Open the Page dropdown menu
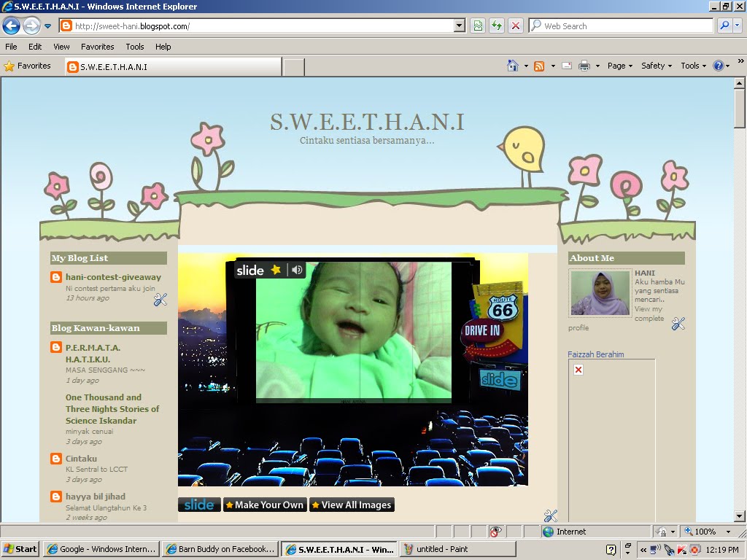Image resolution: width=747 pixels, height=560 pixels. click(x=620, y=66)
